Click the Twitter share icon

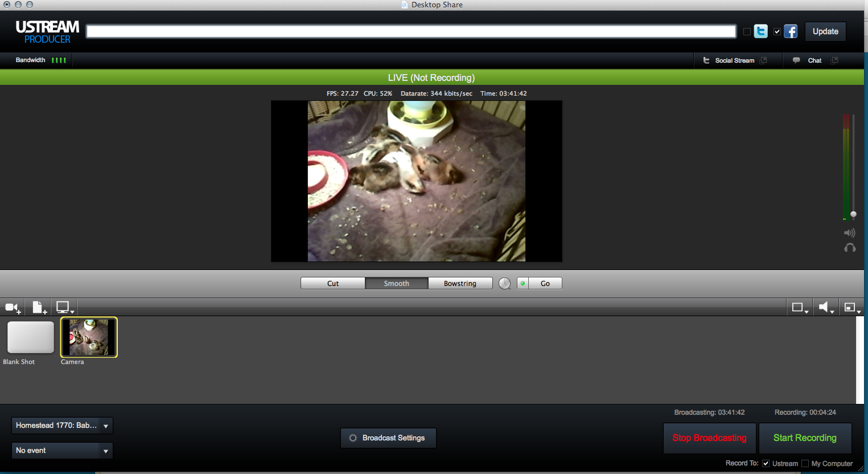760,31
